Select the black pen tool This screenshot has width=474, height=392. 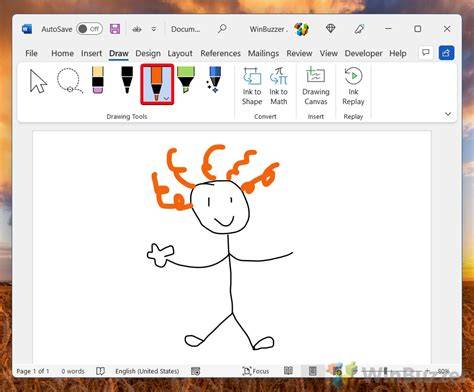127,80
